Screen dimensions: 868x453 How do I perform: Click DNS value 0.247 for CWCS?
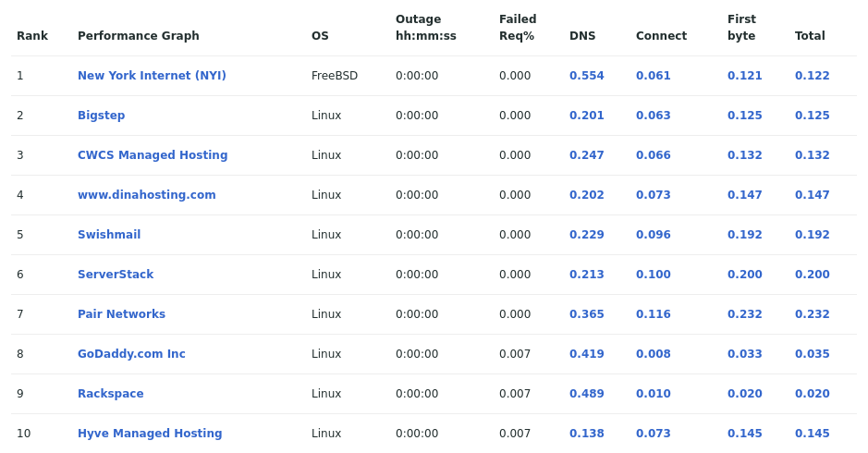click(x=587, y=155)
